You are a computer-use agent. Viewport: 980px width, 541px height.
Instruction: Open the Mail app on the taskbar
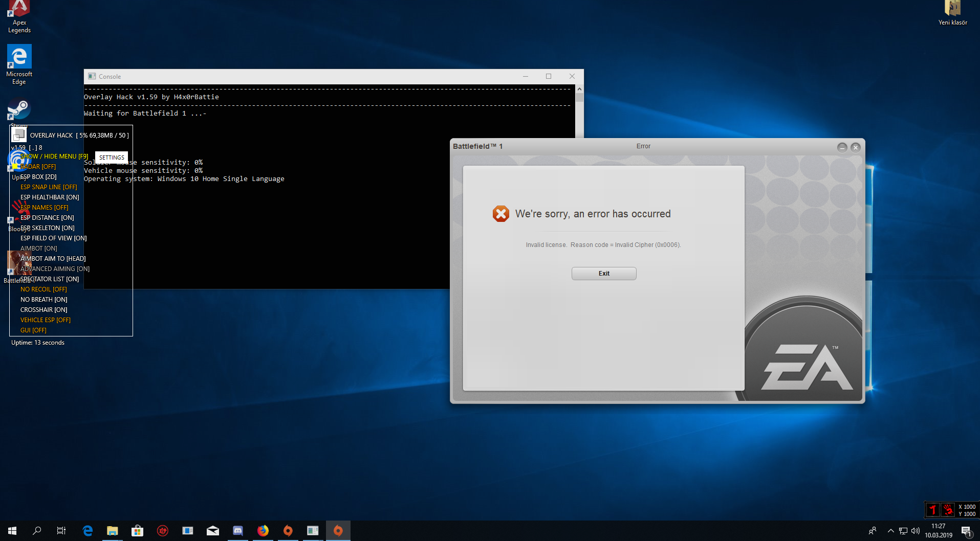213,531
